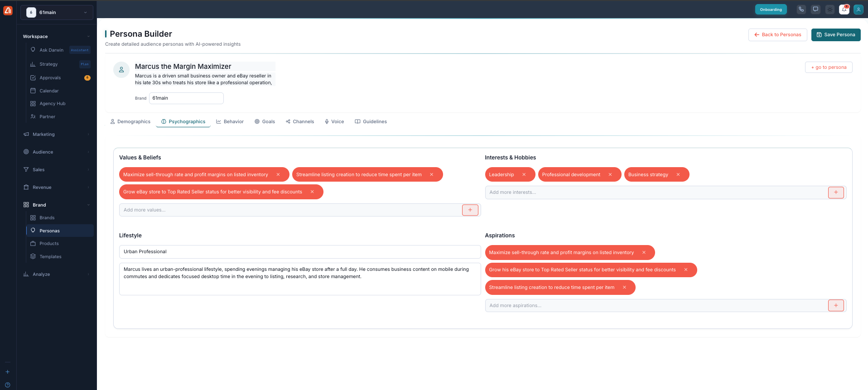The image size is (868, 390).
Task: Switch to the Behavior tab
Action: 230,122
